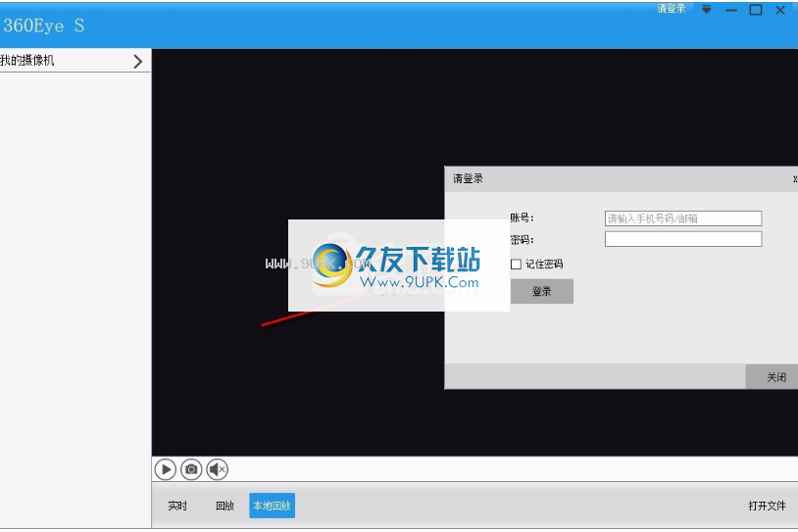Switch to the 回放 tab
Screen dimensions: 798x532
point(224,506)
